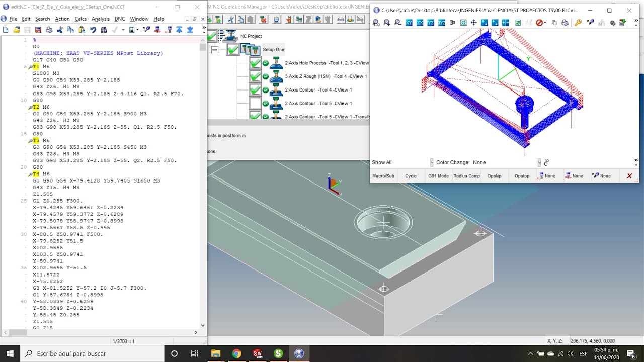Open the Color Change dropdown
This screenshot has height=362, width=644.
(539, 162)
